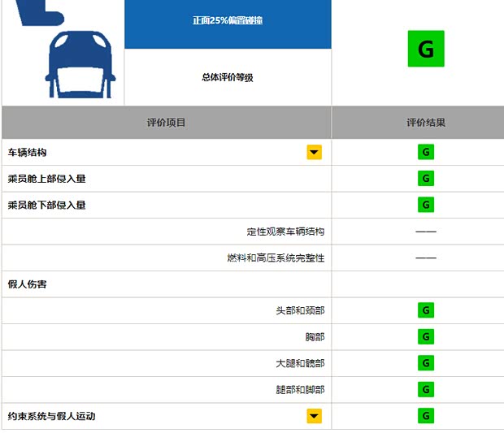This screenshot has height=433, width=504.
Task: Click the 评价项目 column header
Action: click(x=167, y=123)
